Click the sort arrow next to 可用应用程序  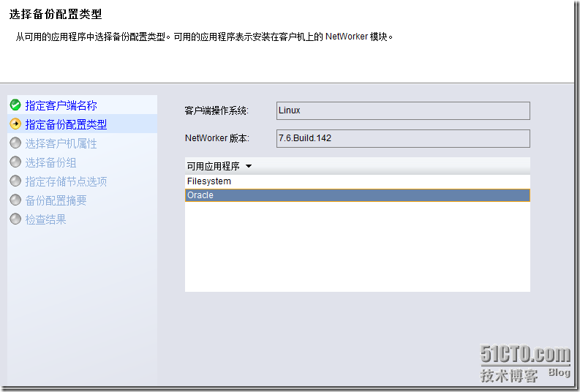click(x=249, y=167)
